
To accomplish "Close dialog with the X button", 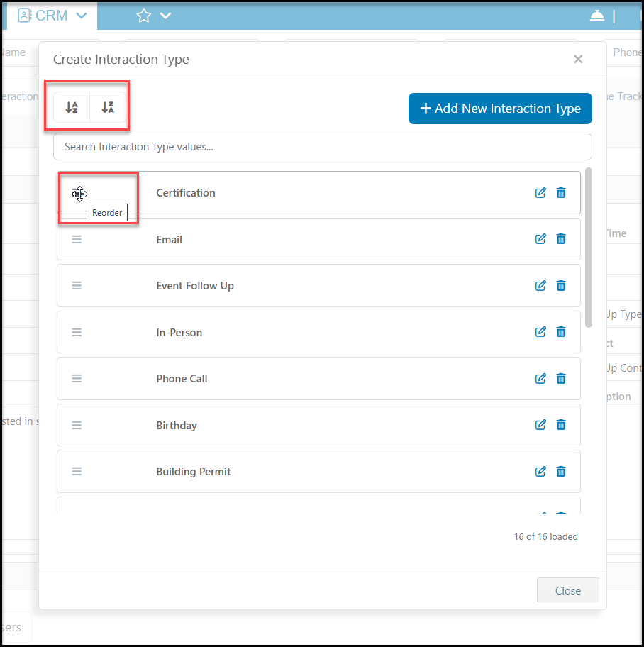I will (578, 60).
